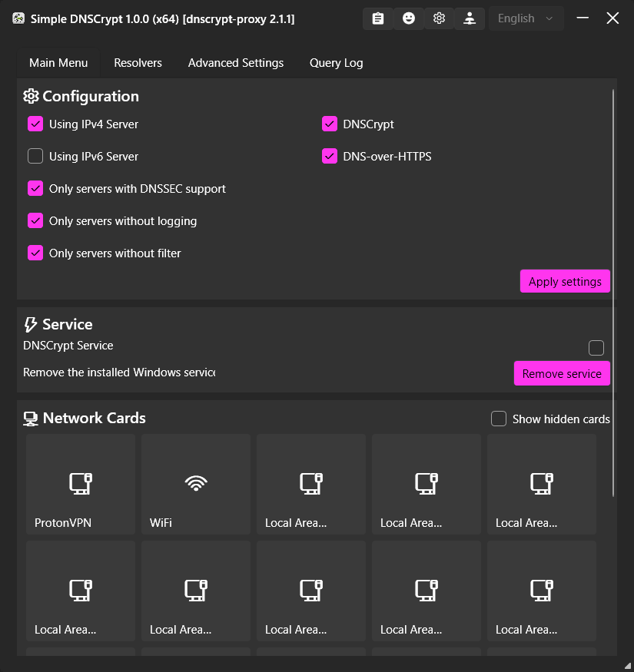This screenshot has width=634, height=672.
Task: Click the DNSCrypt Service label
Action: pos(68,346)
